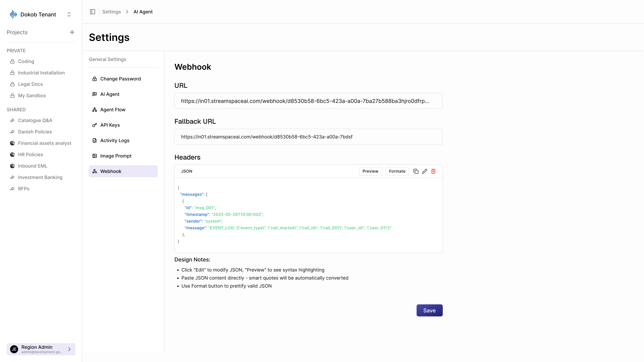Click the Fallback URL input field
Image resolution: width=644 pixels, height=362 pixels.
tap(308, 137)
